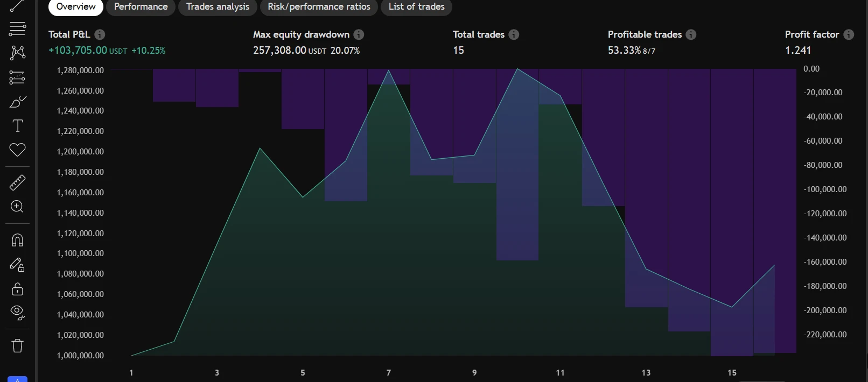Click the equity peak at trade 7
868x382 pixels.
tap(389, 70)
